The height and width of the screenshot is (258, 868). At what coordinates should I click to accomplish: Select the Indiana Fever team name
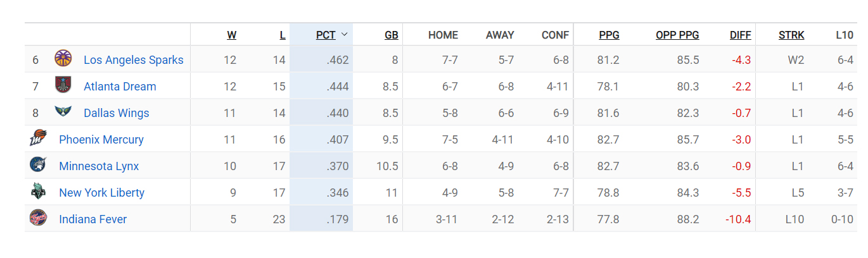(x=93, y=219)
